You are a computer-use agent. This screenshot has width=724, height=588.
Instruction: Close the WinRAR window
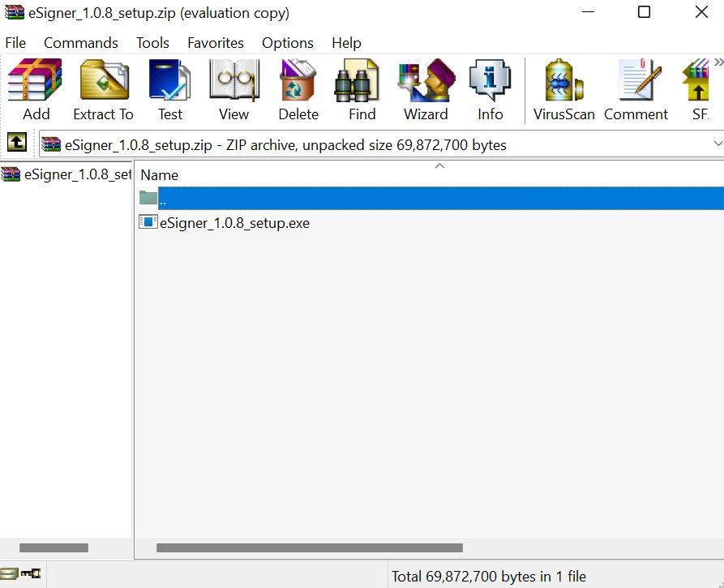(x=701, y=12)
